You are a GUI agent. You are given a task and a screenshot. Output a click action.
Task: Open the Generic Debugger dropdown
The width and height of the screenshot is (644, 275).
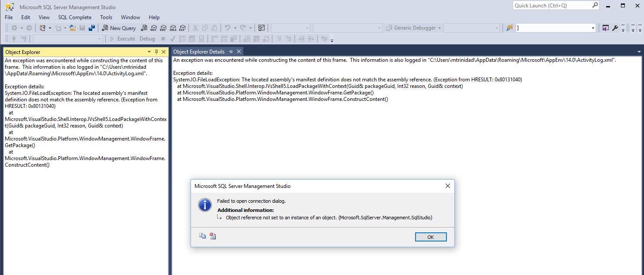pos(439,28)
